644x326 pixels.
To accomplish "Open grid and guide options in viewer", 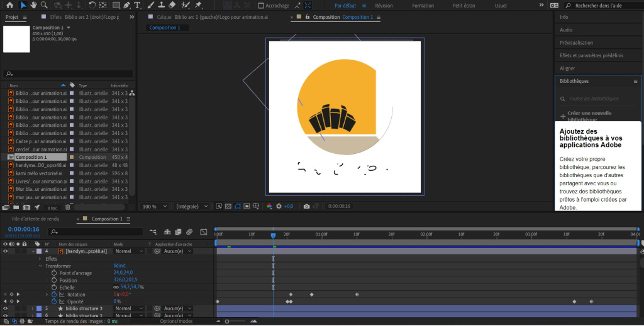I will point(256,206).
